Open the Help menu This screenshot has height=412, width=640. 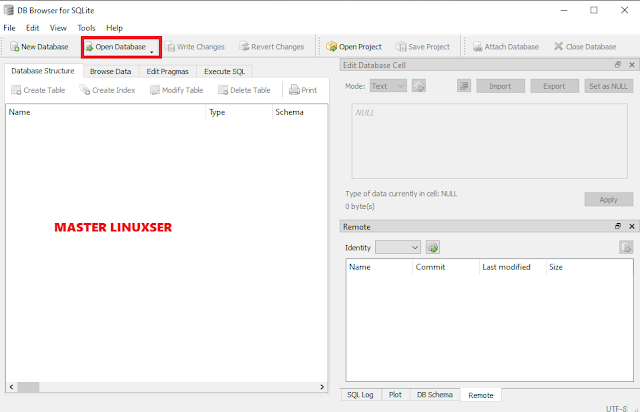point(114,28)
